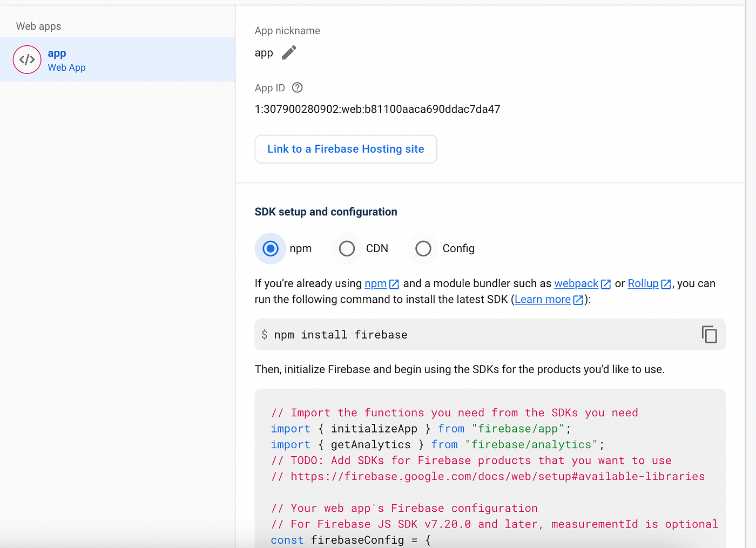Viewport: 756px width, 548px height.
Task: Click the nickname value 'app' in details
Action: [x=264, y=53]
